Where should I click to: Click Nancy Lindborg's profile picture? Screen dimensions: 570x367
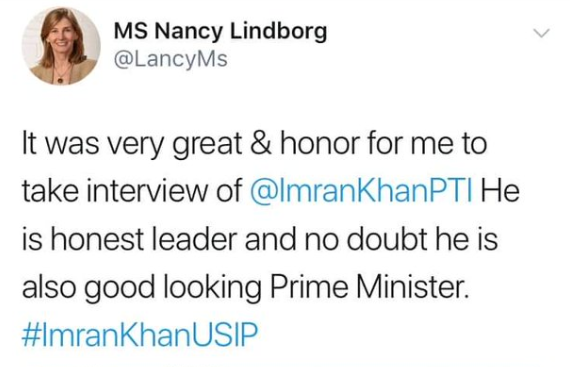coord(61,46)
